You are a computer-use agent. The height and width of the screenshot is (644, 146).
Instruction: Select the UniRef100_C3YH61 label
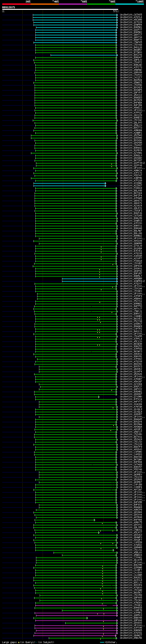(131, 558)
